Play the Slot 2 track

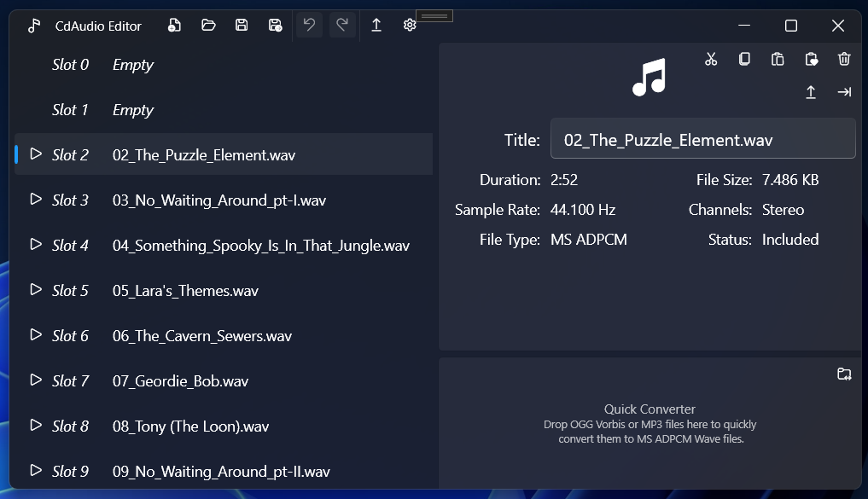tap(36, 154)
